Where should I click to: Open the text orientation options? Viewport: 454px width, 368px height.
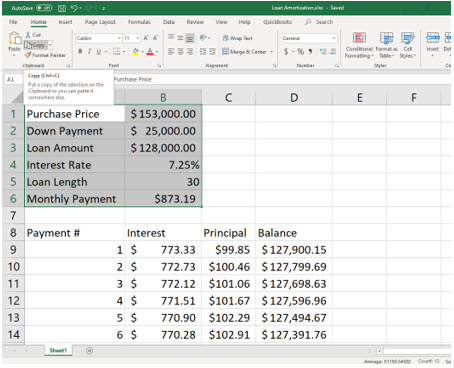[204, 38]
